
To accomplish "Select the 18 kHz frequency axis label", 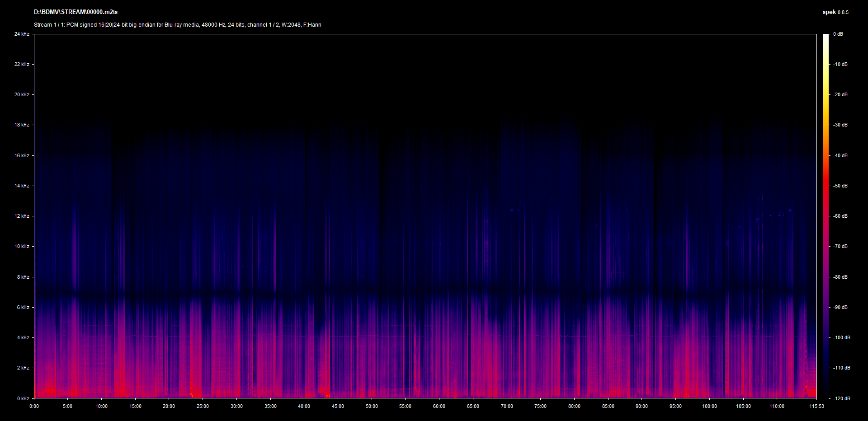I will (22, 125).
